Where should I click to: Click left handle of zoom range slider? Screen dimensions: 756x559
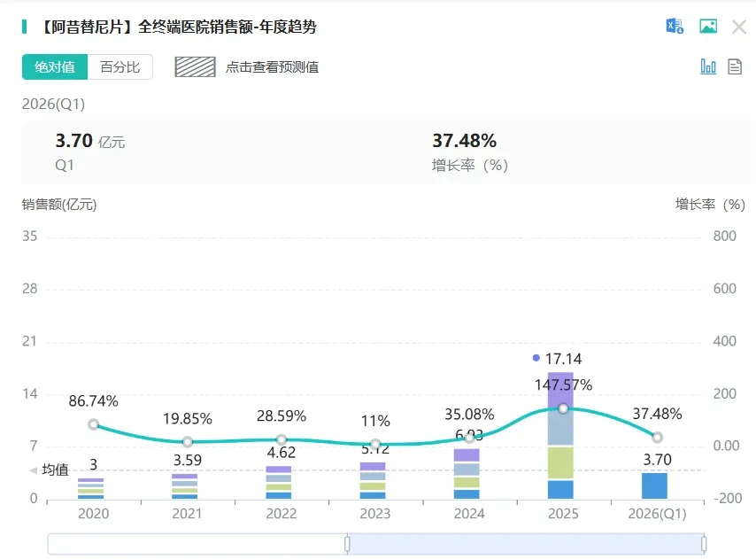click(347, 544)
